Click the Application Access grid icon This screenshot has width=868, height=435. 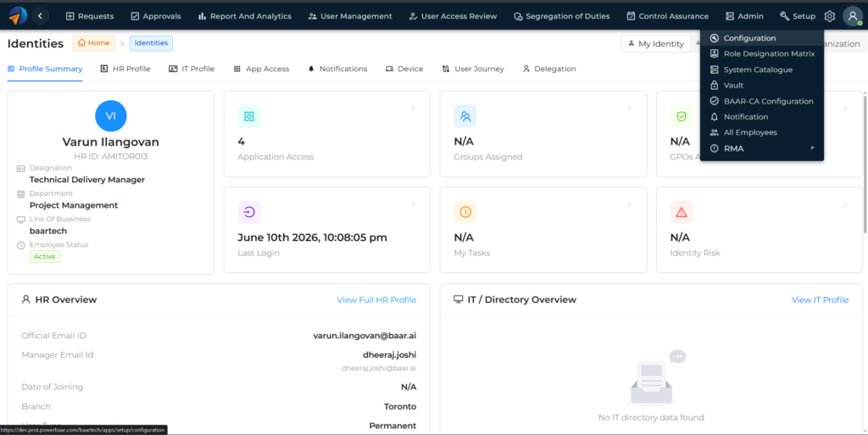click(x=249, y=116)
